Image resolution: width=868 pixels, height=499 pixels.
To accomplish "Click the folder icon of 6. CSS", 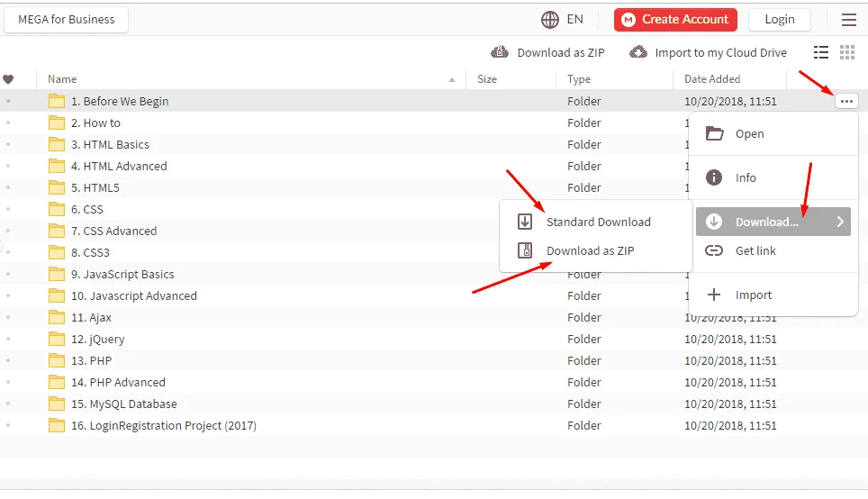I will (57, 209).
